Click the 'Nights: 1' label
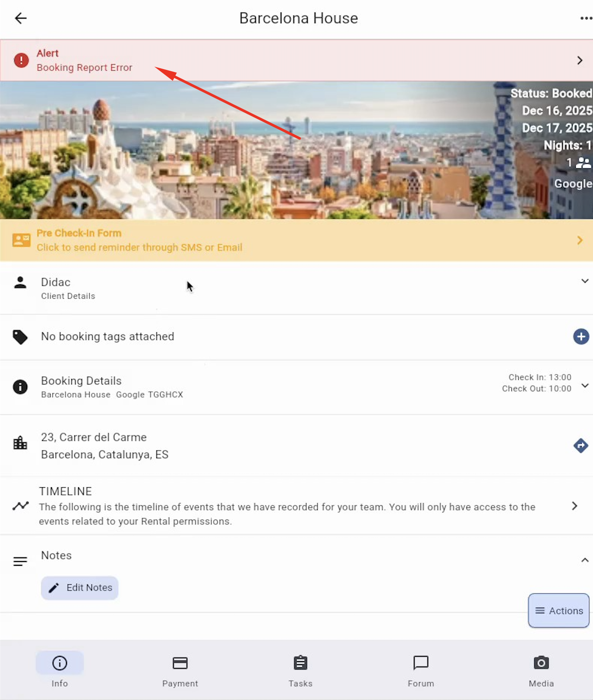Screen dimensions: 593x700 (x=568, y=145)
